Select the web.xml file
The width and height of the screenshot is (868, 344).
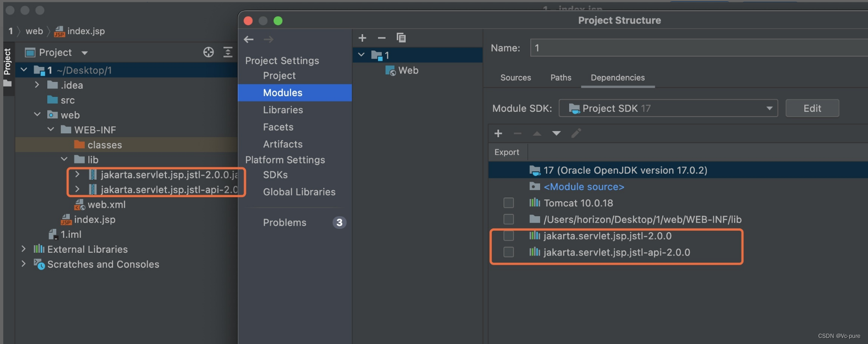click(x=100, y=205)
